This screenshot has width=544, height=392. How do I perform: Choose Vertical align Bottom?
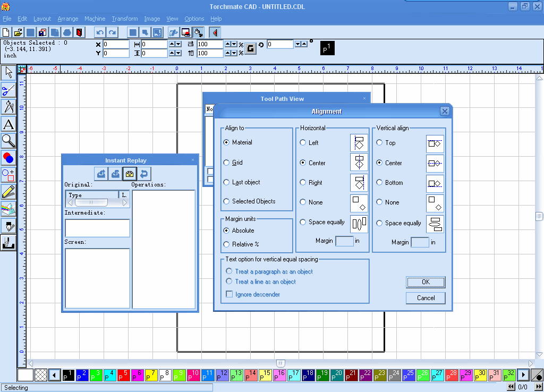click(x=390, y=183)
